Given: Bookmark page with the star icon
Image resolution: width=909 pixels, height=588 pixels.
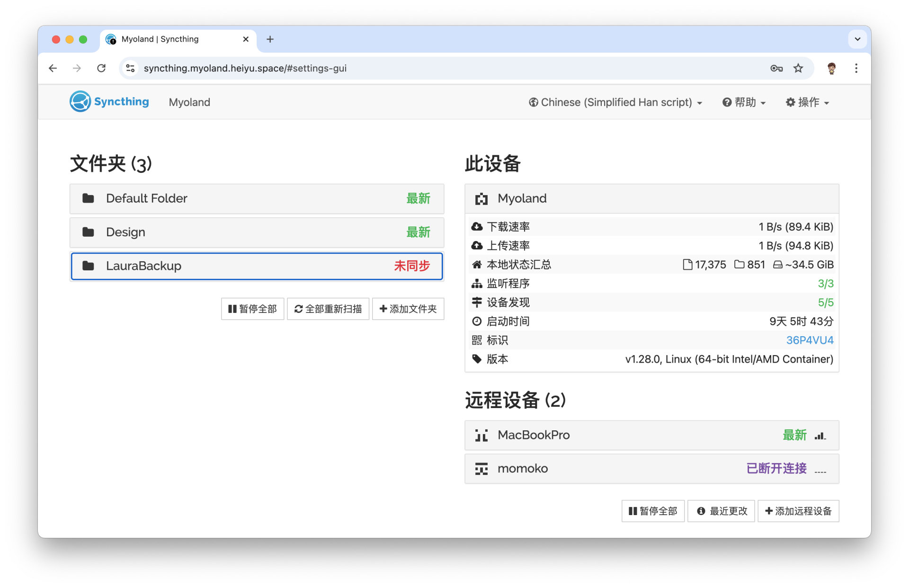Looking at the screenshot, I should click(x=798, y=68).
